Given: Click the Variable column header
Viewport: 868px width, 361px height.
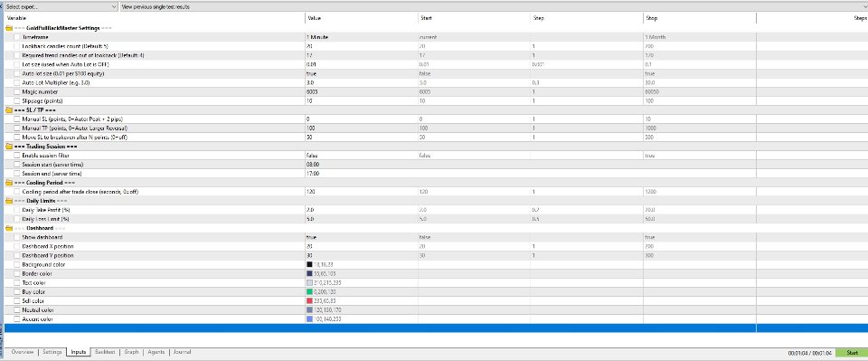Looking at the screenshot, I should (154, 18).
